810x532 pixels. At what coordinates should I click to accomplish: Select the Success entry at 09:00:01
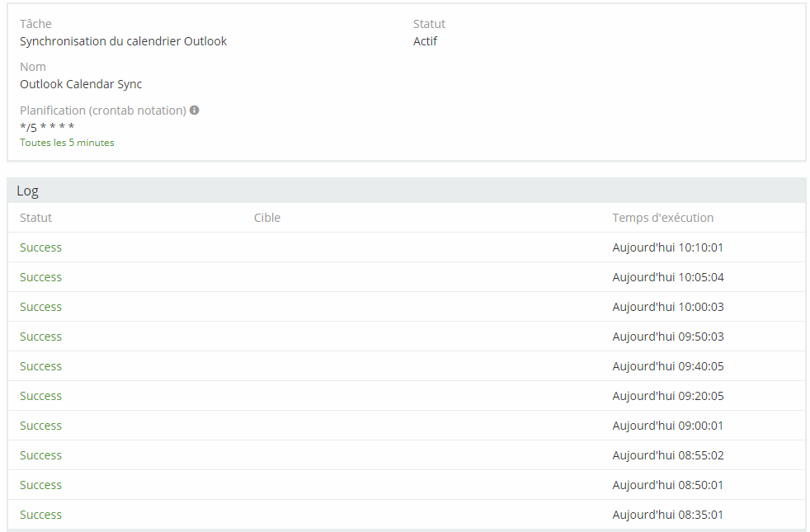pos(40,426)
